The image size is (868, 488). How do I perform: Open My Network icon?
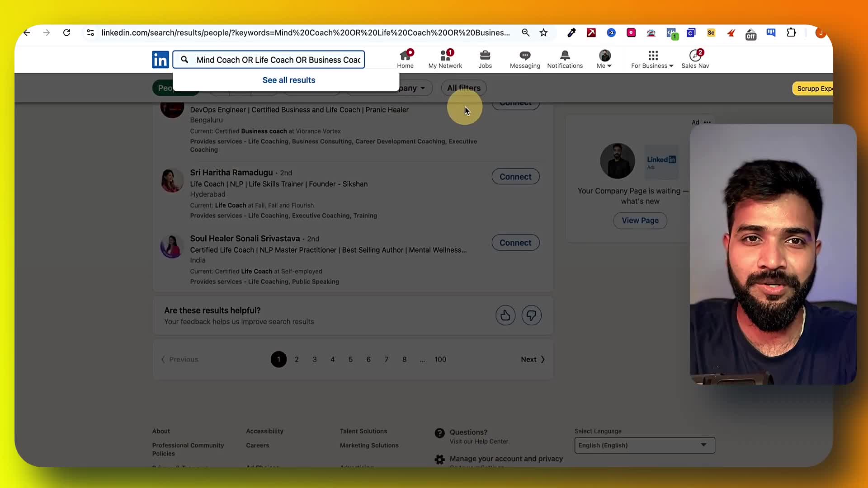[x=445, y=56]
